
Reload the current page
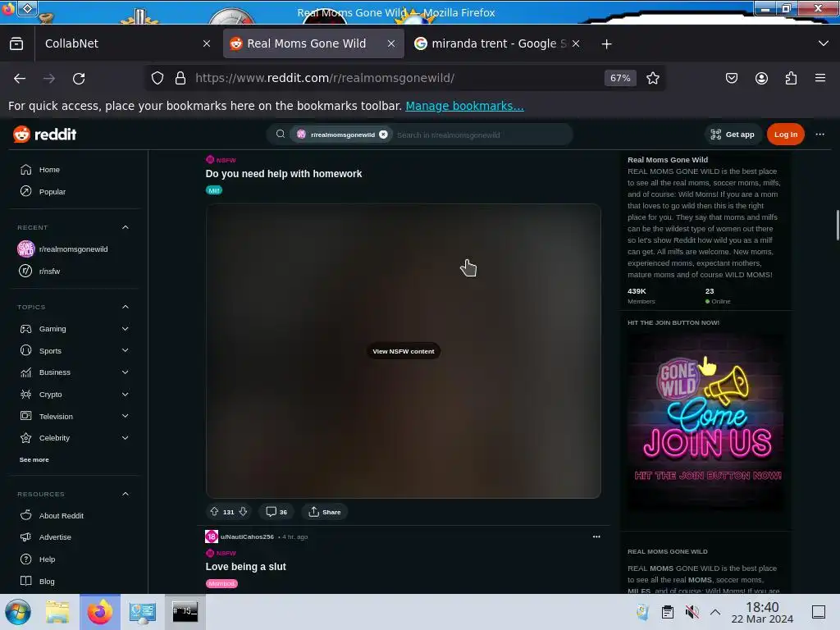click(79, 79)
